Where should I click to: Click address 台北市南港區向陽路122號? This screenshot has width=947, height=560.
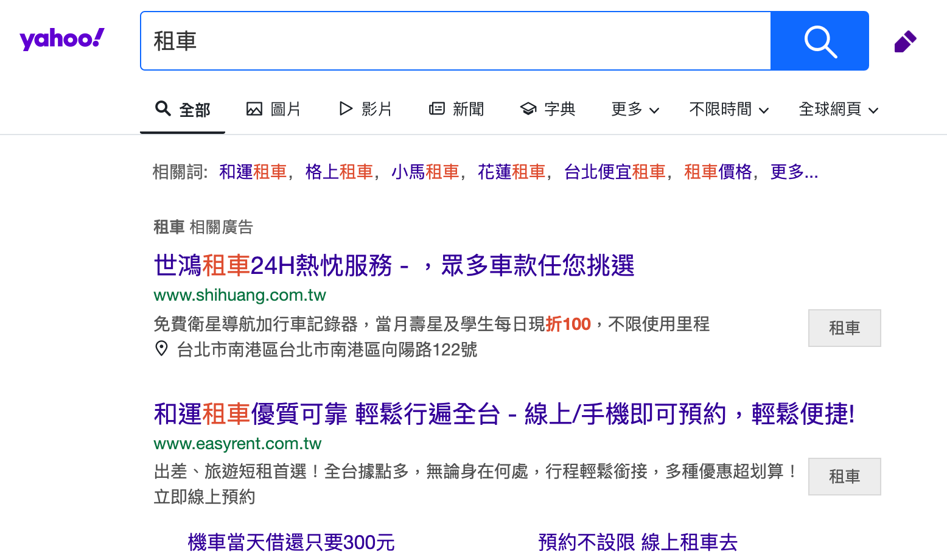pyautogui.click(x=327, y=349)
